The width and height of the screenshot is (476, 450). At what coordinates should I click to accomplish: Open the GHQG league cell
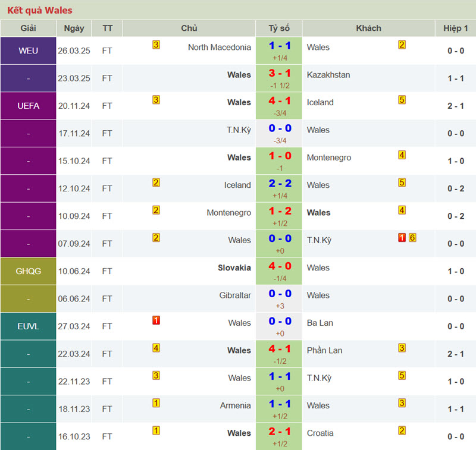[28, 271]
